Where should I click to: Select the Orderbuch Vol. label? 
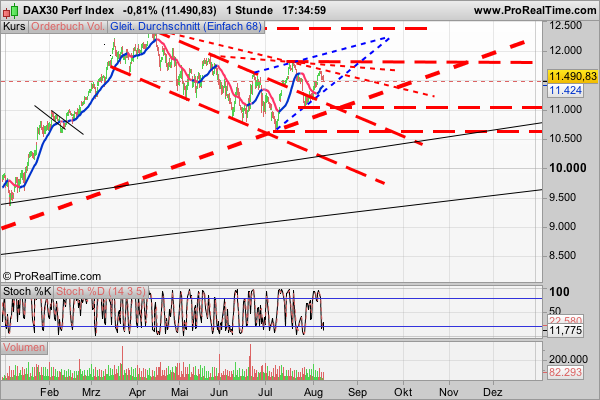coord(68,26)
